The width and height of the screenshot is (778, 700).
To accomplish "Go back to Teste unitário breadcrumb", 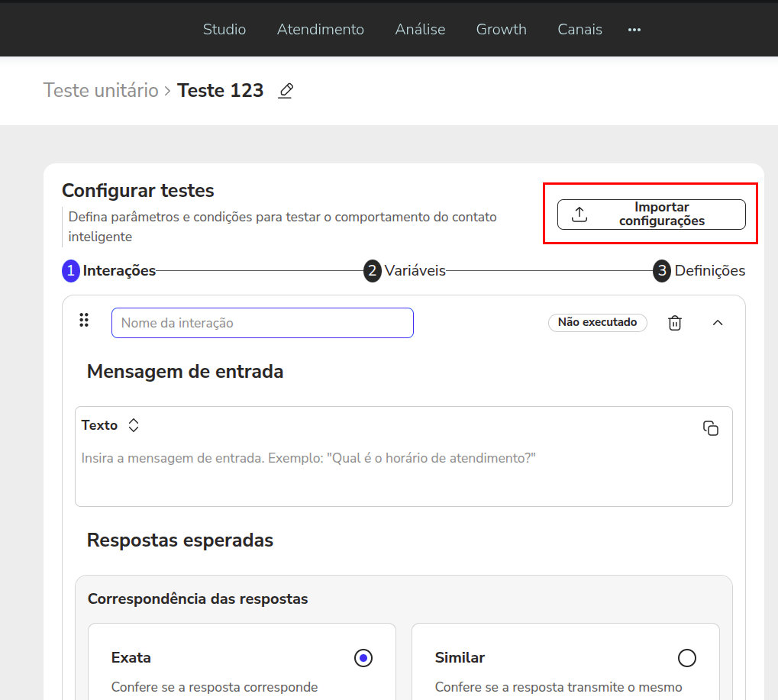I will tap(101, 91).
